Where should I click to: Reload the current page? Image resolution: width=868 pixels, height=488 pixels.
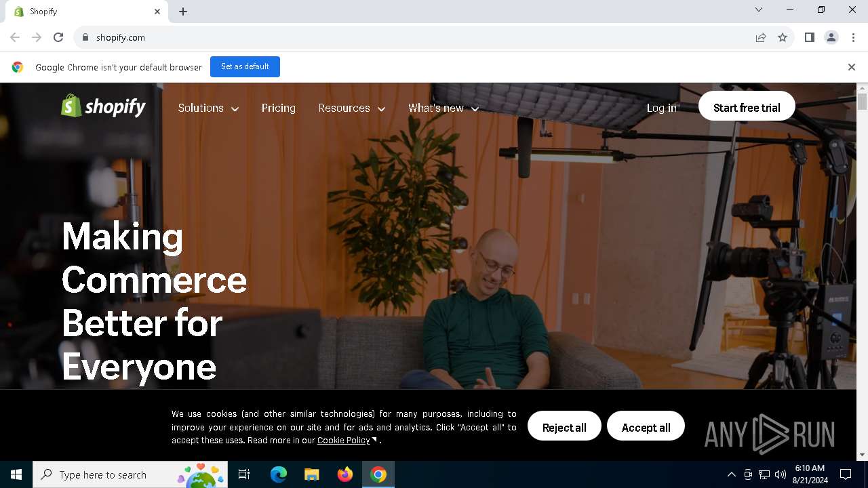pos(58,37)
